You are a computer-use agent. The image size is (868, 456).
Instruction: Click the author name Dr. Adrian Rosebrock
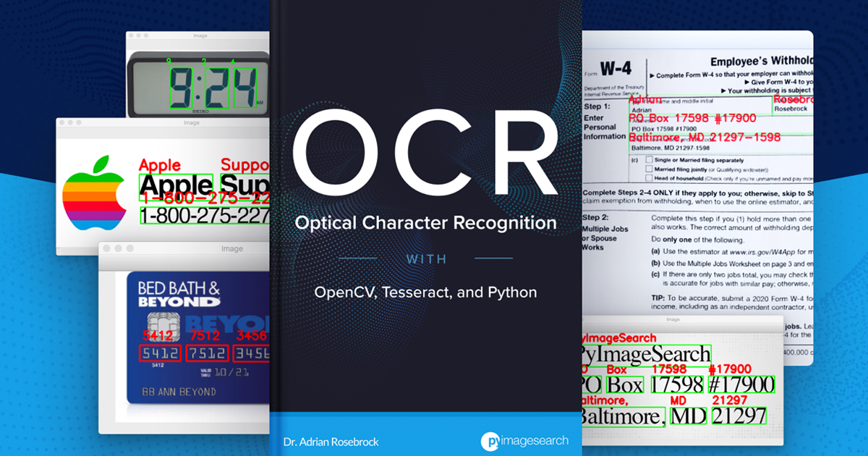point(329,441)
